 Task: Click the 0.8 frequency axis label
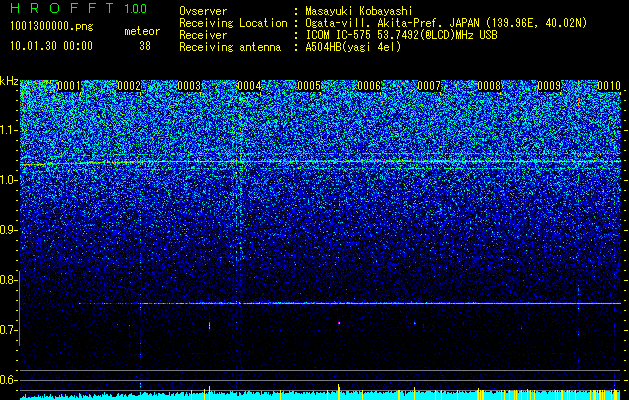coord(9,280)
